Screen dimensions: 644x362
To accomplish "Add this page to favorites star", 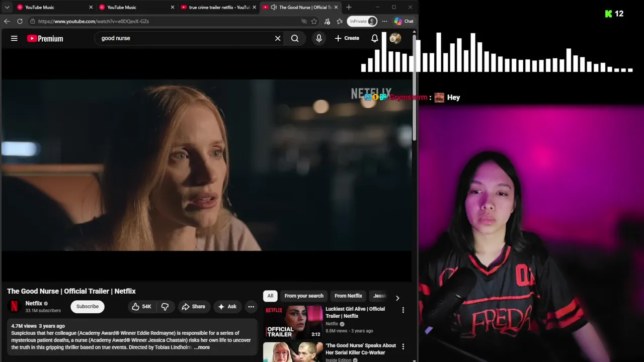I will (314, 21).
